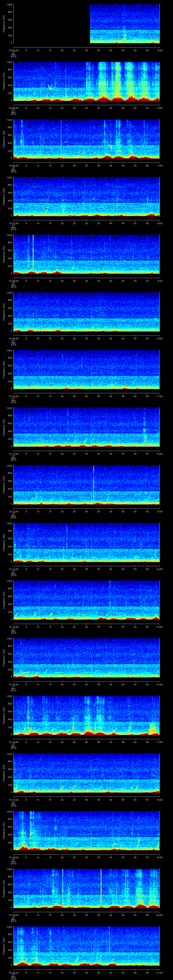Select the spectrogram panel starting at 15:12:00

(x=87, y=485)
